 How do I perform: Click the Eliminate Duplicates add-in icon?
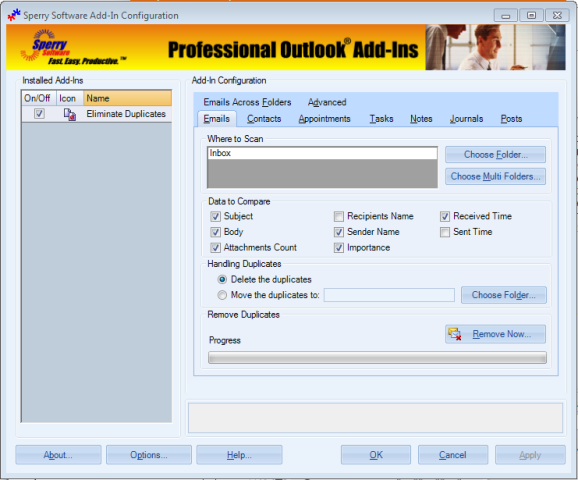tap(70, 114)
